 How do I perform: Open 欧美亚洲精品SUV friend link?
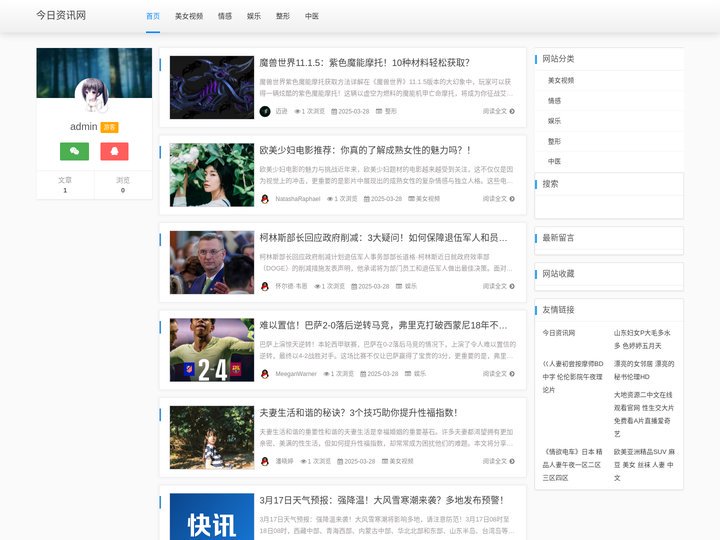(x=644, y=465)
